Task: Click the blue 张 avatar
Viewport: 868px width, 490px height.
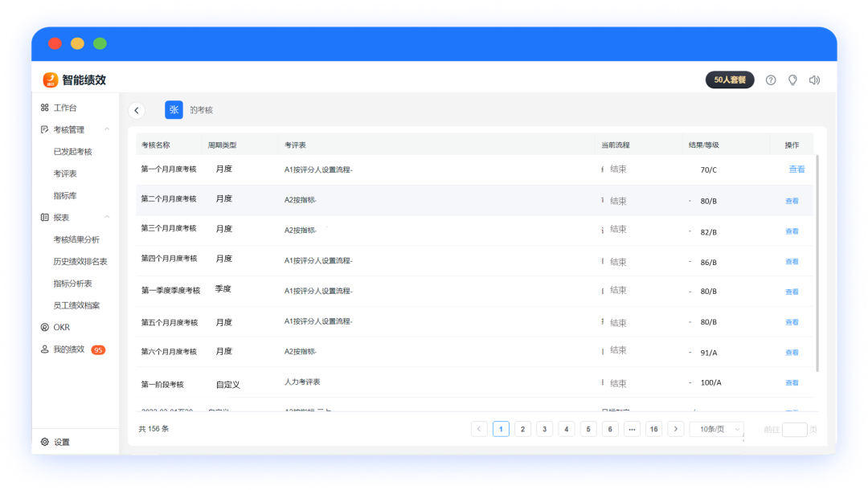Action: click(x=174, y=109)
